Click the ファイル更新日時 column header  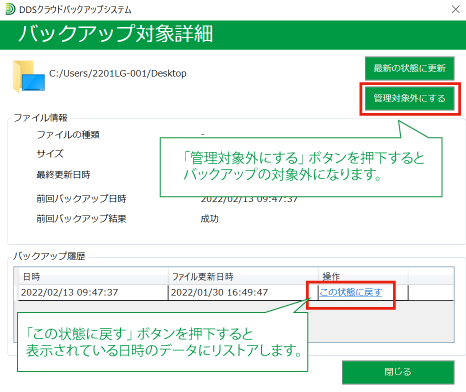tap(243, 276)
